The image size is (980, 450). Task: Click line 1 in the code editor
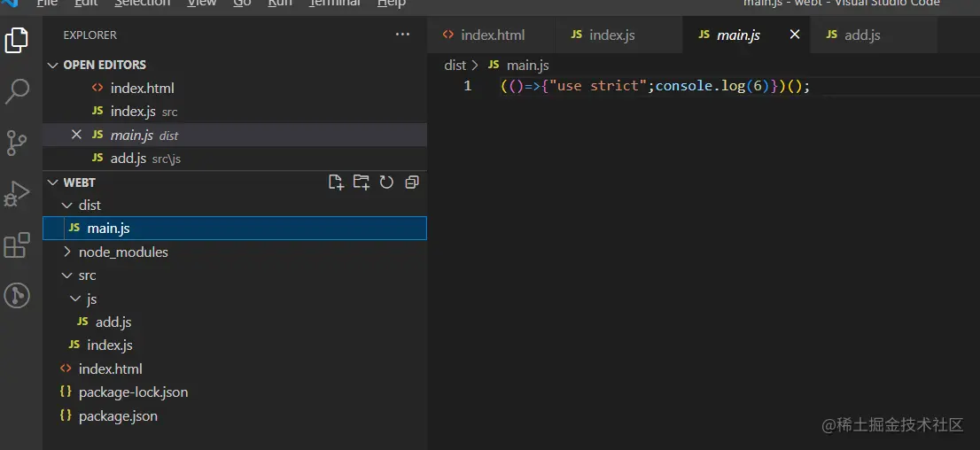point(656,86)
